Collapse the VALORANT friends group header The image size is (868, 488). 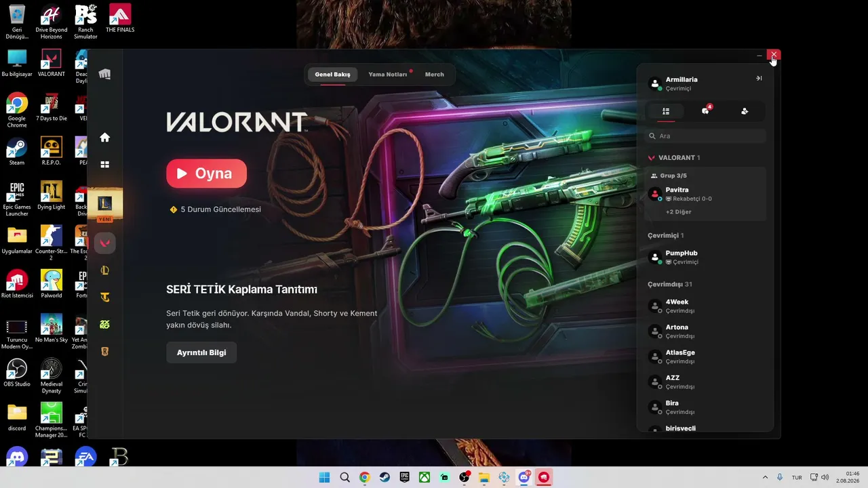674,157
